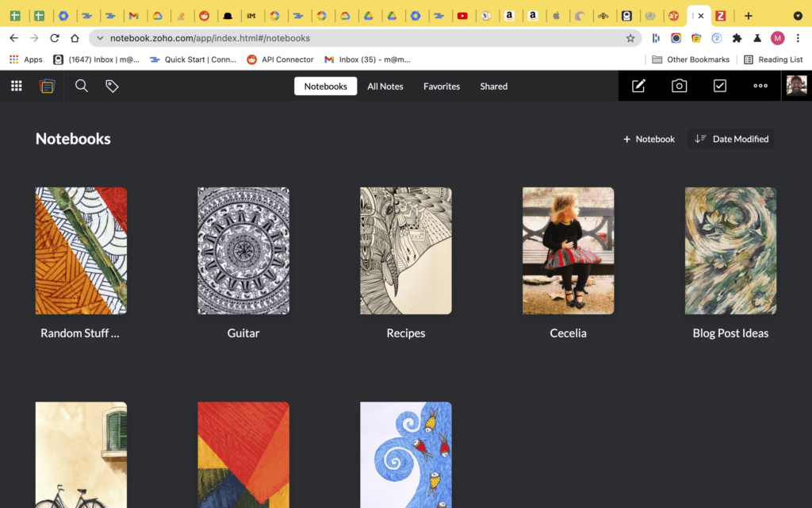This screenshot has width=812, height=508.
Task: Open the user profile avatar in Notebook
Action: click(796, 86)
